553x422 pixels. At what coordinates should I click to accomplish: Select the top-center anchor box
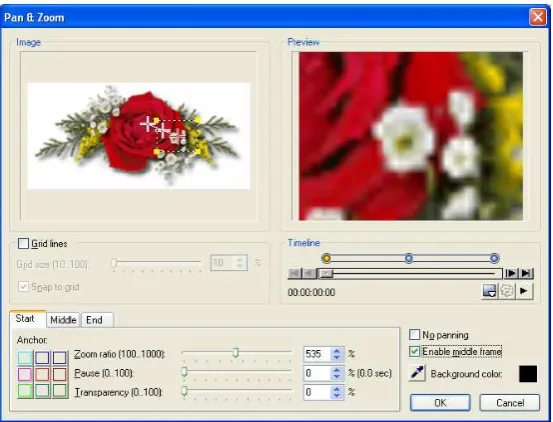pos(42,358)
